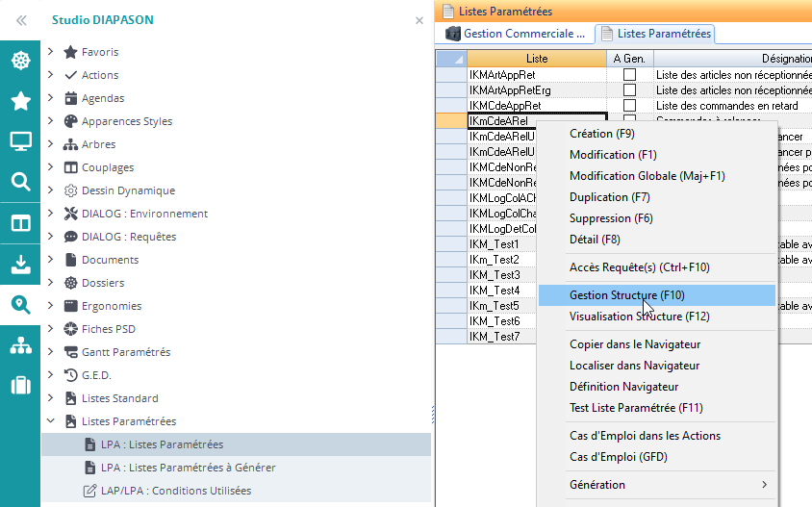Enable A Gen. checkbox for IKMCdeAppRet
The height and width of the screenshot is (507, 812).
[629, 105]
